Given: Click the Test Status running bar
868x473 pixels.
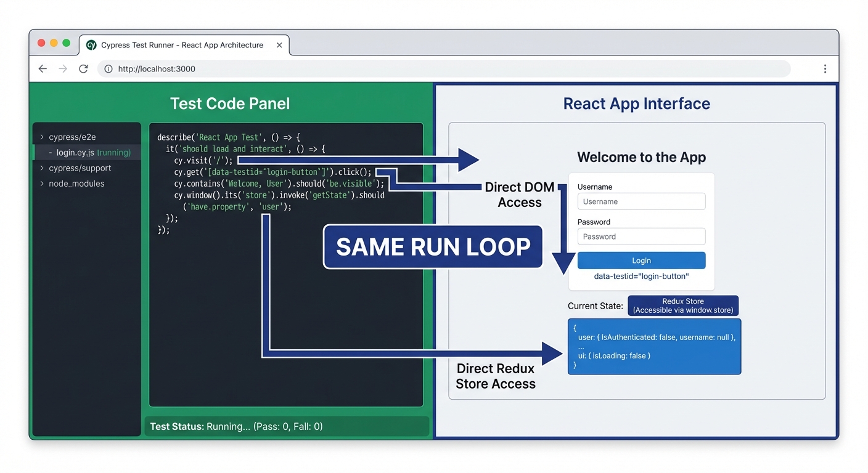Looking at the screenshot, I should (286, 426).
